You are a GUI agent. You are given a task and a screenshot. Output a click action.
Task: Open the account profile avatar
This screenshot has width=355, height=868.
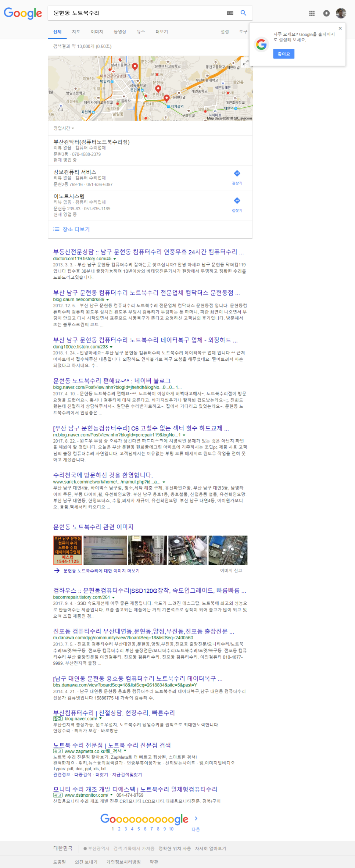pos(341,13)
